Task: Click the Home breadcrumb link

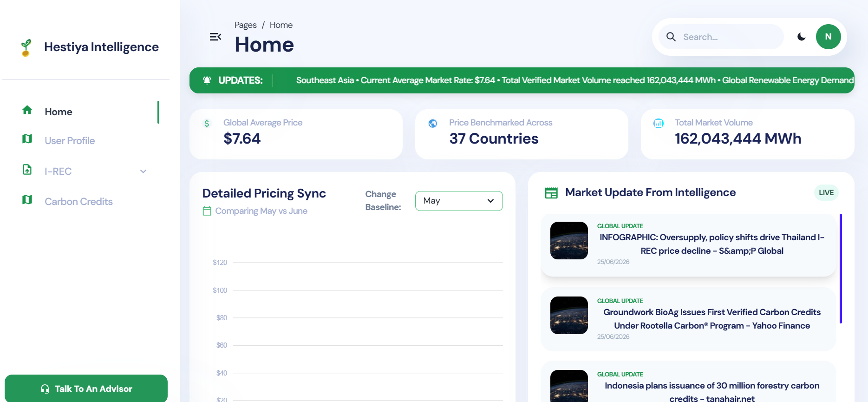Action: click(281, 25)
